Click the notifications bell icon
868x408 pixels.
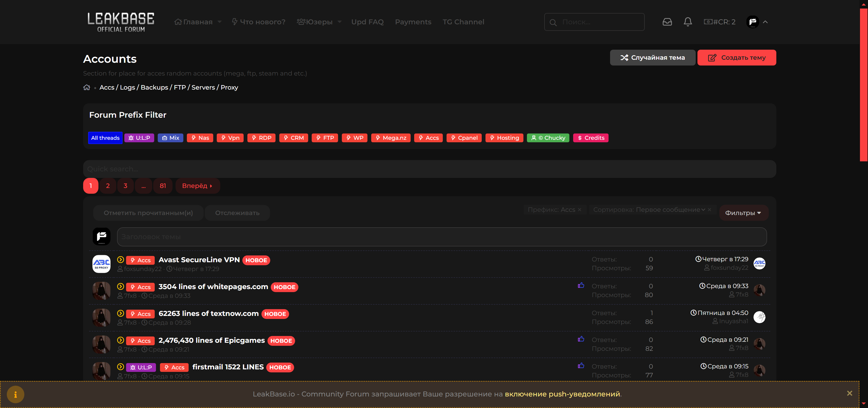point(687,22)
